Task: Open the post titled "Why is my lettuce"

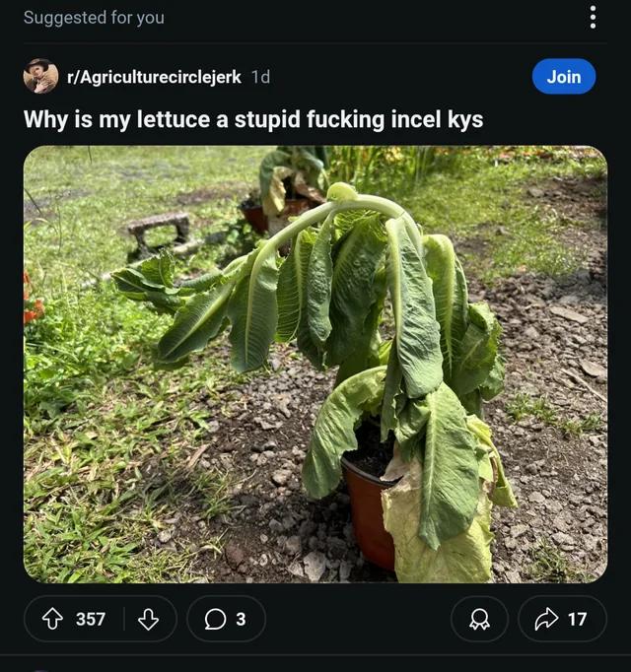Action: [x=253, y=120]
